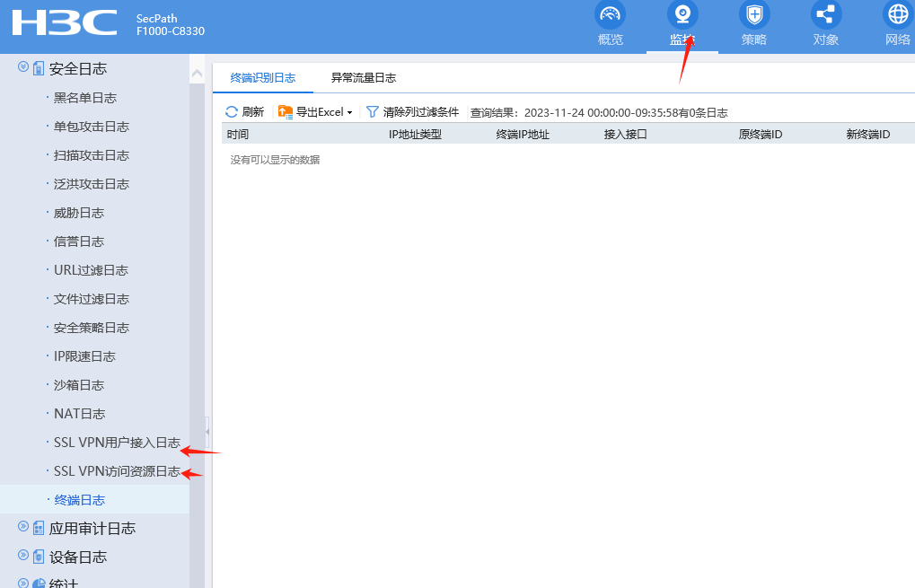Open 信誉日志 in the sidebar
Viewport: 915px width, 588px height.
(79, 241)
